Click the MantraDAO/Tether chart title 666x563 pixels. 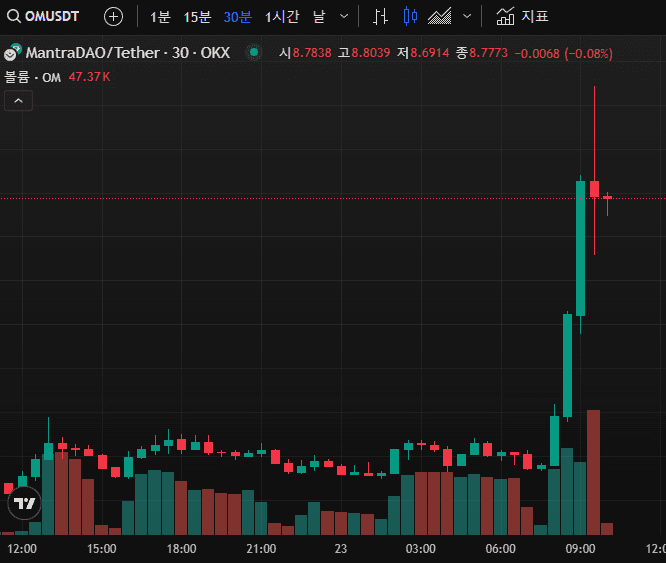pos(127,53)
